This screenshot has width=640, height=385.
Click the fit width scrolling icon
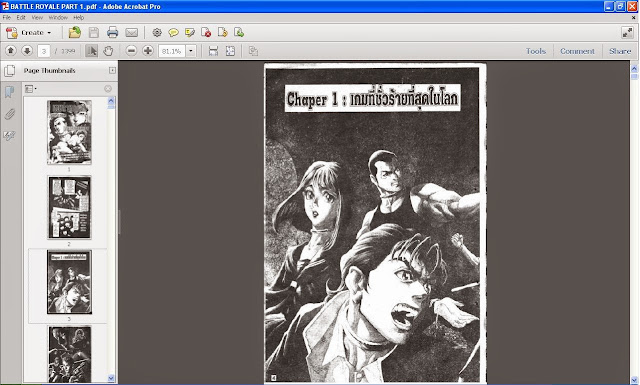213,51
